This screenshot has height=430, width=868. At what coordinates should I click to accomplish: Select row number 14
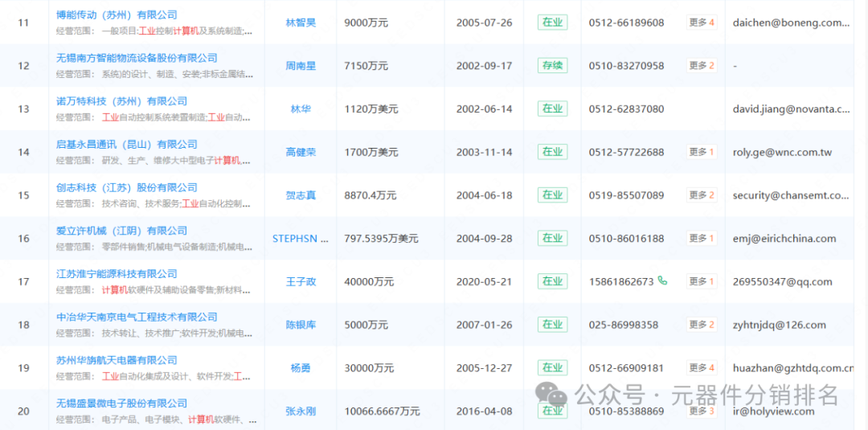click(x=23, y=152)
